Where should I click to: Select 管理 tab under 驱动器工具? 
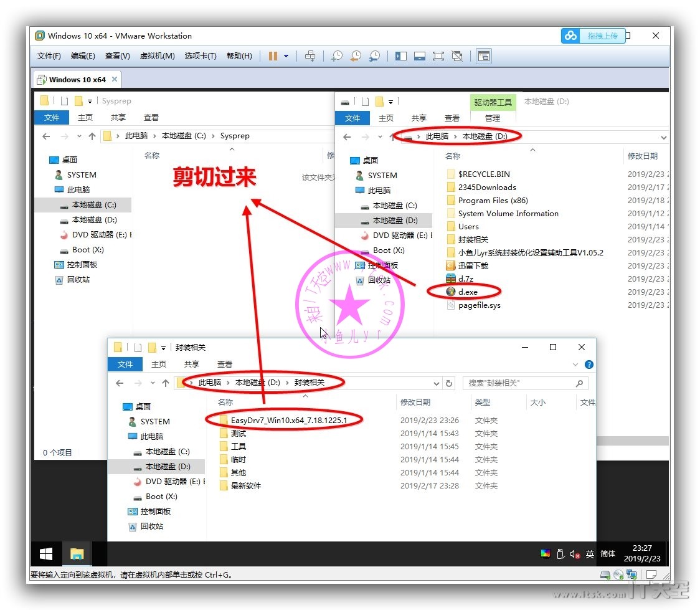pos(493,118)
